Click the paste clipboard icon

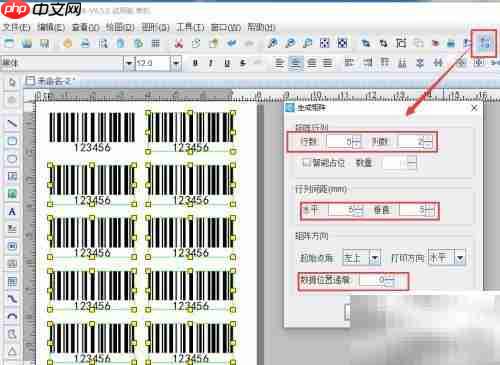click(x=213, y=43)
